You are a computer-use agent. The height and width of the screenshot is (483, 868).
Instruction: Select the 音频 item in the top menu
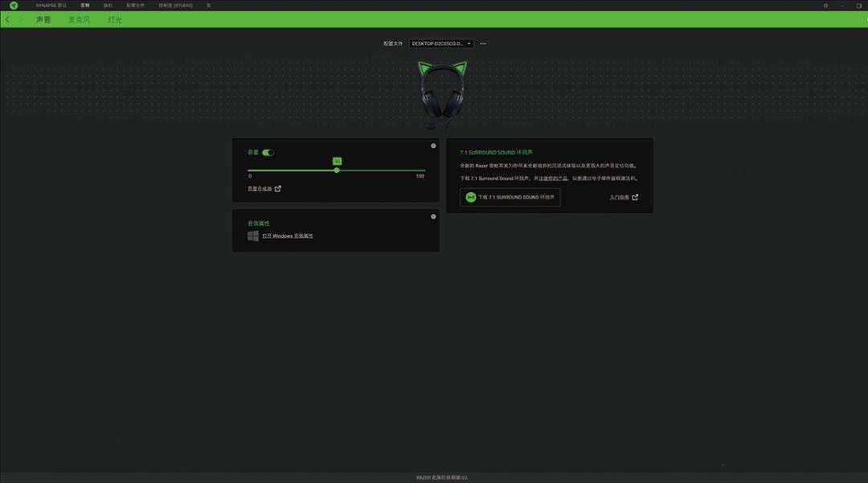pos(84,6)
